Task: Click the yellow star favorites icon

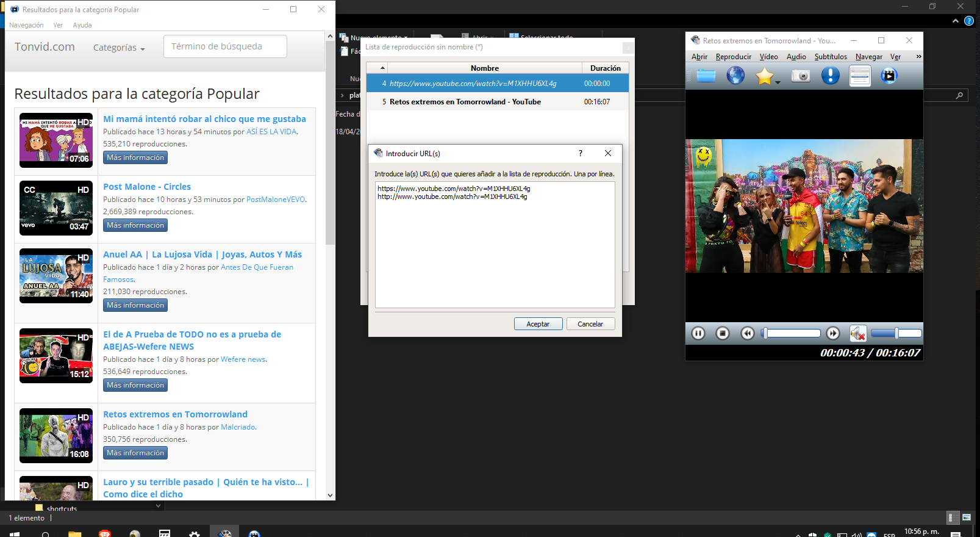Action: pyautogui.click(x=764, y=76)
